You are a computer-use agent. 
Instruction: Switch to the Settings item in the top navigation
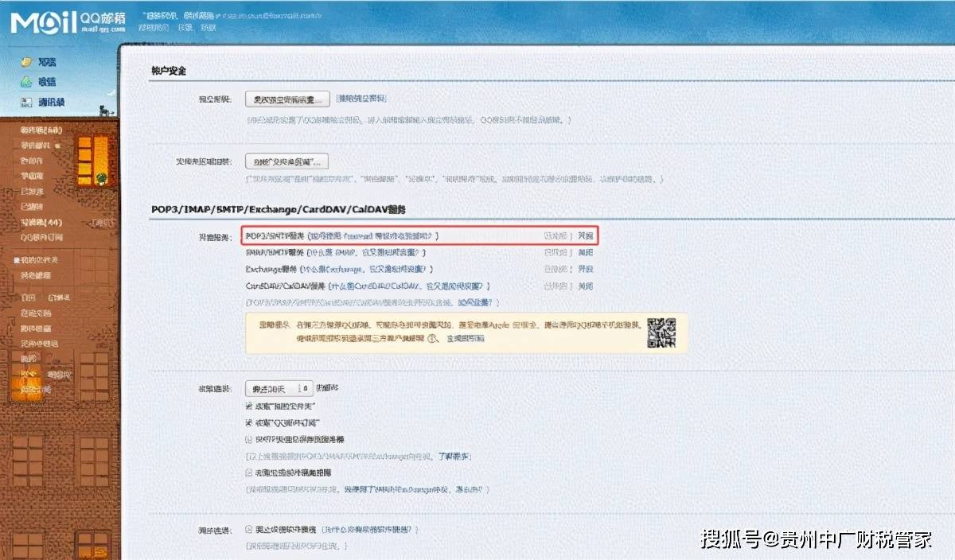(x=185, y=27)
